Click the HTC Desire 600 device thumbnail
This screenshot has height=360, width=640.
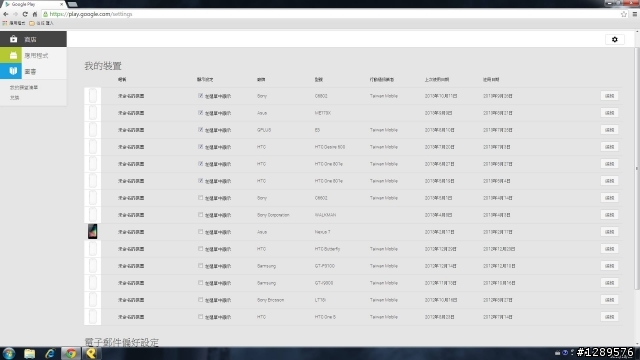pos(93,147)
